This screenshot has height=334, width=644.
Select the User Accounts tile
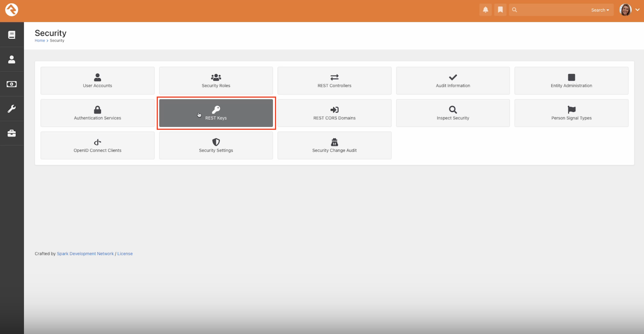(x=97, y=81)
